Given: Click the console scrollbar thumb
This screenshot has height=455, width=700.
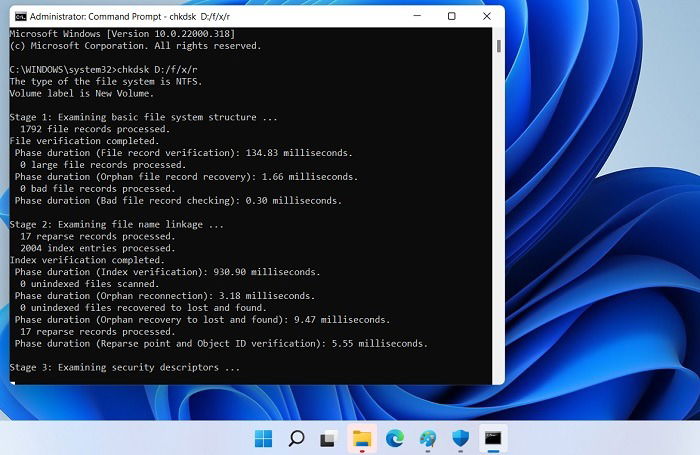Looking at the screenshot, I should click(x=498, y=46).
